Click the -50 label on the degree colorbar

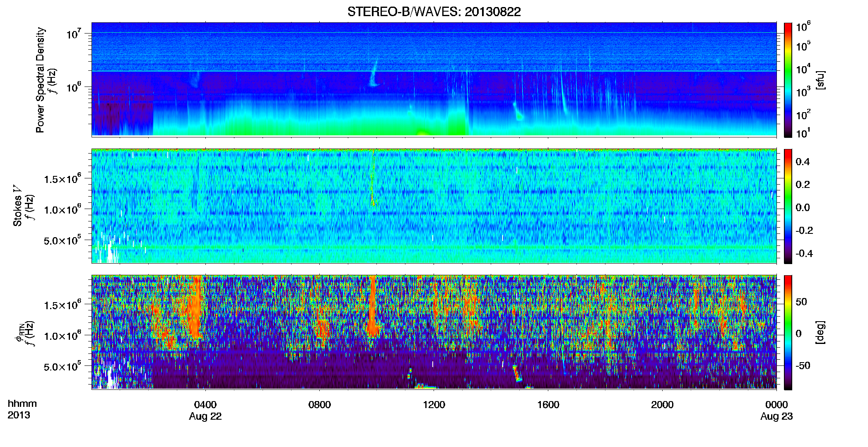pyautogui.click(x=802, y=365)
